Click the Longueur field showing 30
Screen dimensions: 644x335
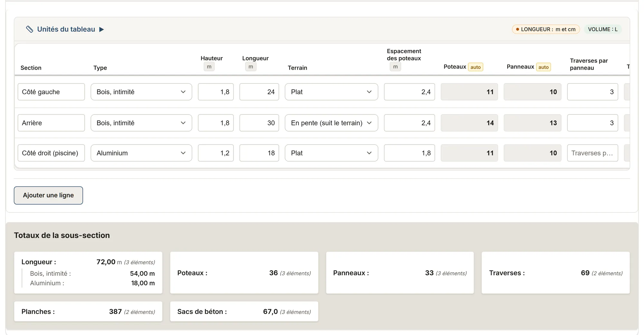(259, 123)
